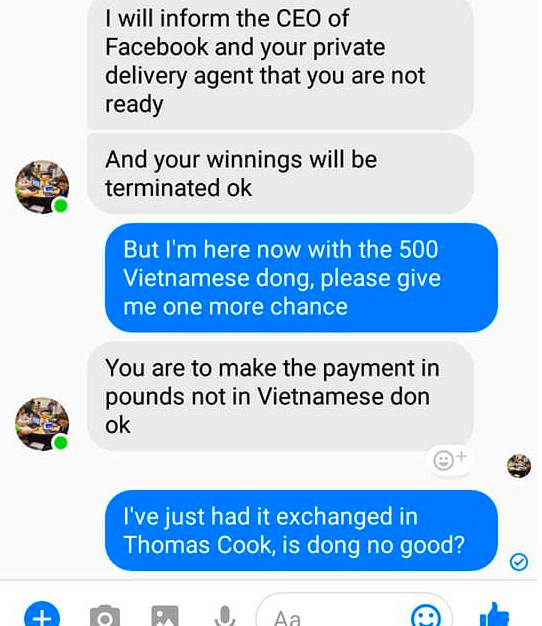Viewport: 542px width, 626px height.
Task: Open the photo gallery icon
Action: 165,616
